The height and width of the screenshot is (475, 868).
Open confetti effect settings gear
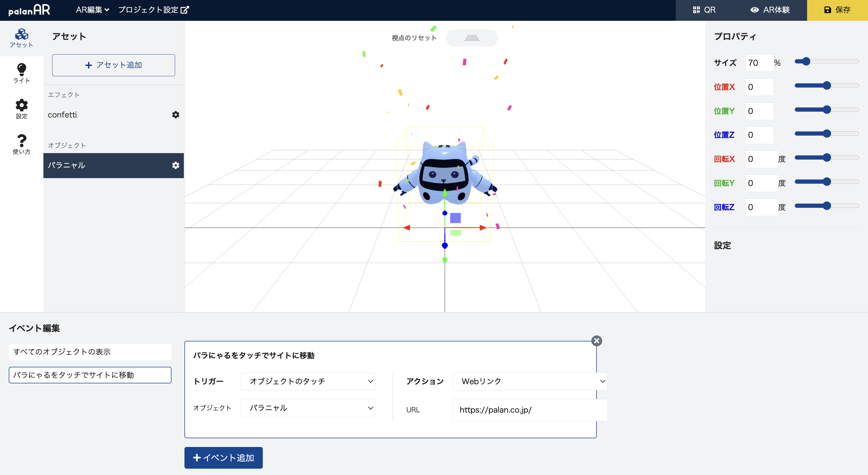175,115
